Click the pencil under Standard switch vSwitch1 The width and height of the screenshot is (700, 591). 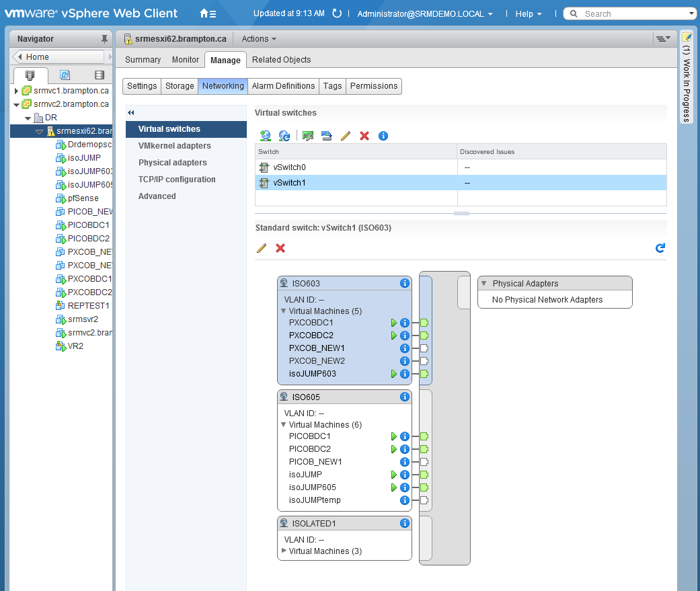click(262, 248)
